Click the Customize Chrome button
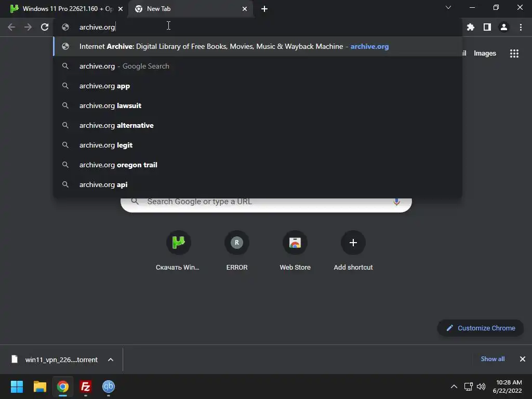This screenshot has width=532, height=399. [481, 328]
